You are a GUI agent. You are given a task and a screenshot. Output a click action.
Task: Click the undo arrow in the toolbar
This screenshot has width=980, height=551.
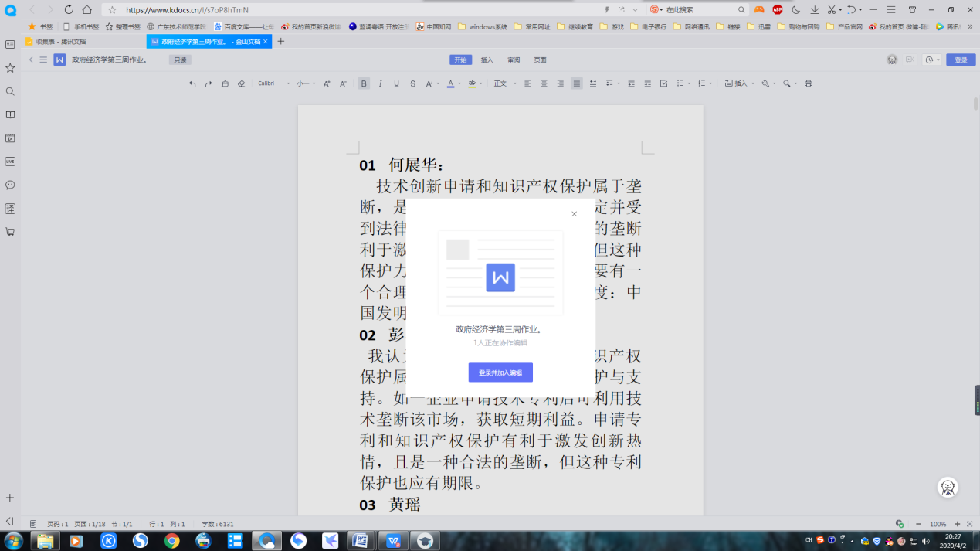pyautogui.click(x=192, y=83)
